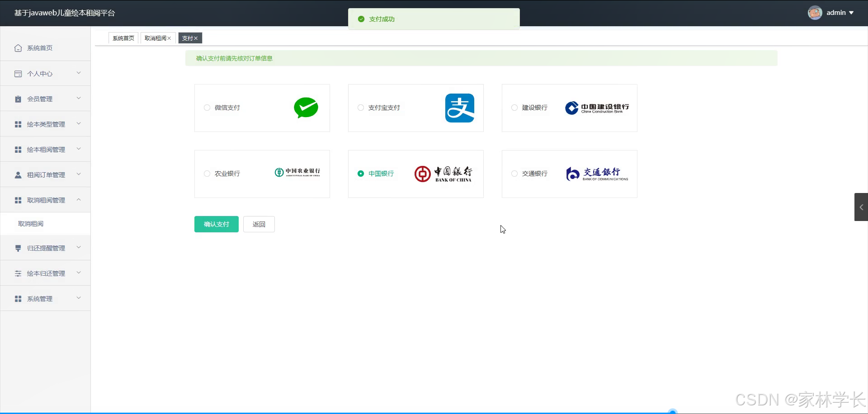This screenshot has height=414, width=868.
Task: Select the 交通银行 radio button
Action: tap(514, 174)
